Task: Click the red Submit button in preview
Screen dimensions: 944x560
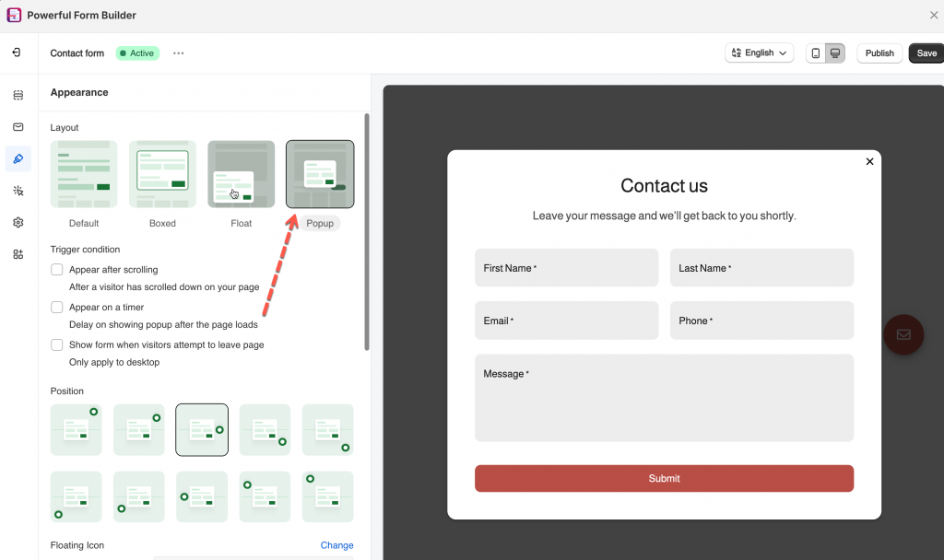Action: pos(664,479)
